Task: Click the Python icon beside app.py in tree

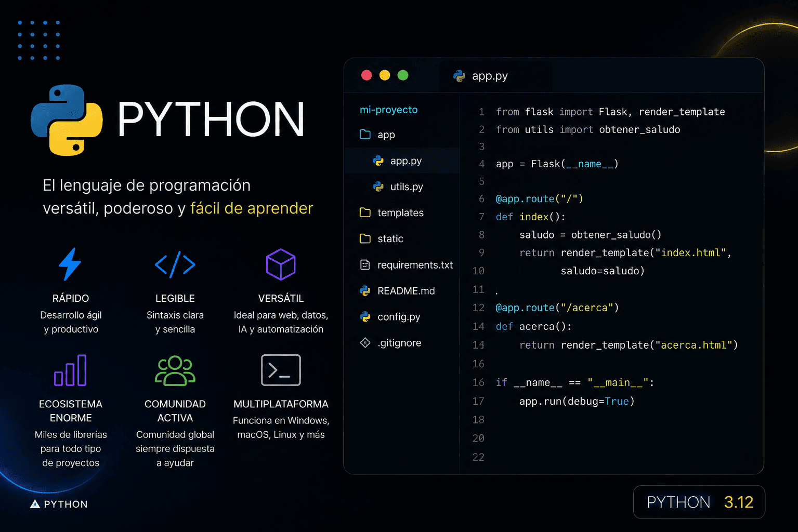Action: (x=378, y=161)
